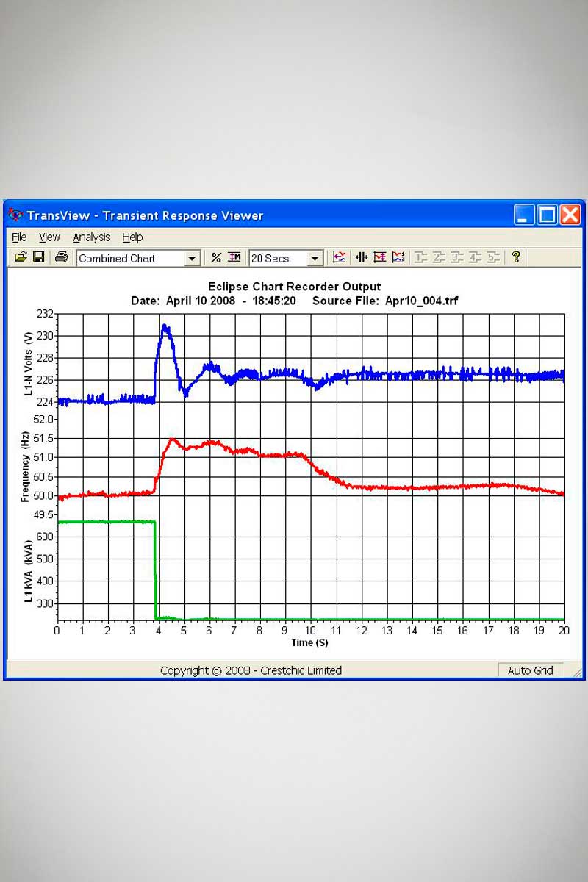Maximize the TransView window
This screenshot has width=588, height=882.
(x=548, y=215)
